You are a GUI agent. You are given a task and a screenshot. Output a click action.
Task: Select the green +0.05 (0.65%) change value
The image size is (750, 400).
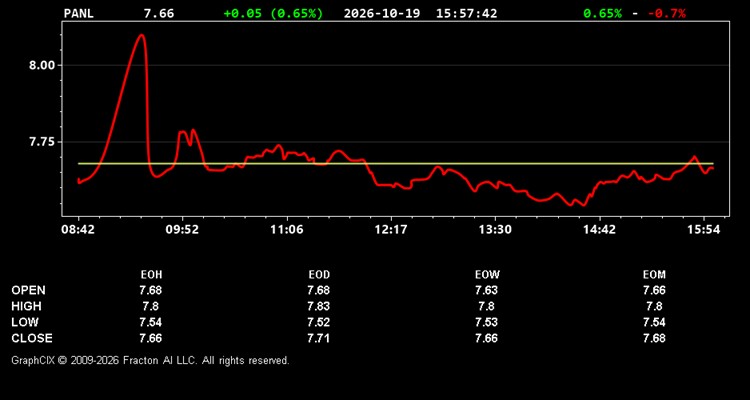[x=273, y=13]
